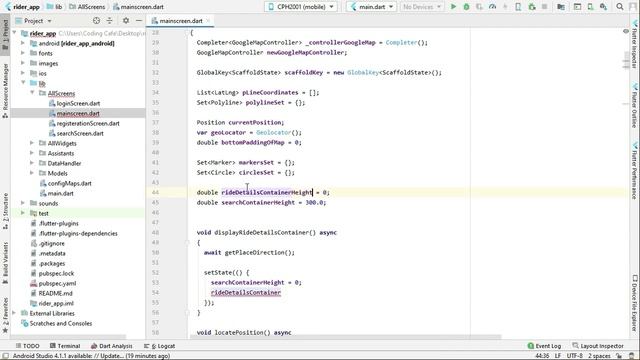Expand the images folder
This screenshot has width=640, height=360.
(x=23, y=63)
